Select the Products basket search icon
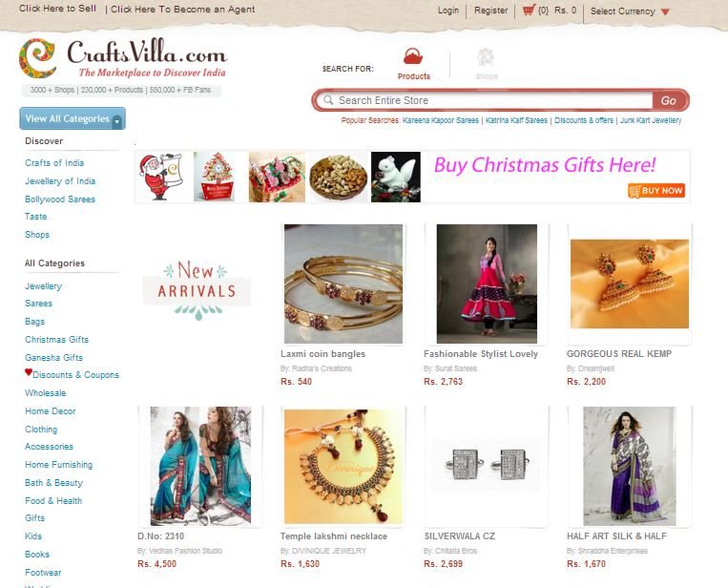This screenshot has width=728, height=588. point(413,56)
